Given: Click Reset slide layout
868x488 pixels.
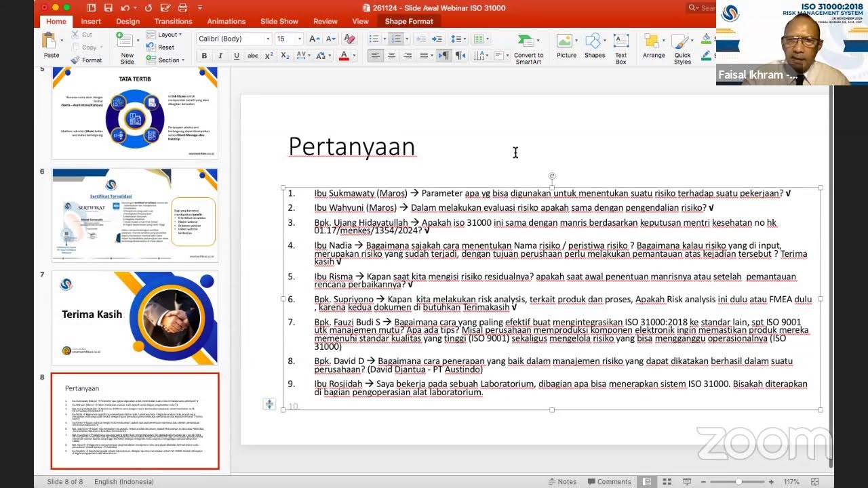Looking at the screenshot, I should (161, 47).
